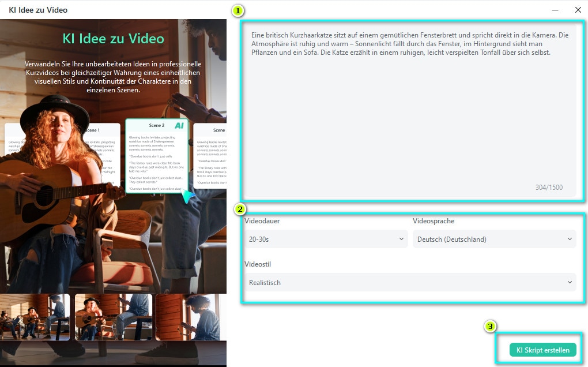The width and height of the screenshot is (588, 367).
Task: Open the Videodauer dropdown showing 20-30s
Action: click(x=326, y=239)
